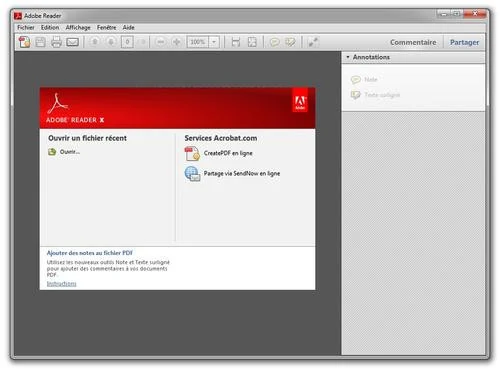Image resolution: width=500 pixels, height=369 pixels.
Task: Click the Adobe logo in red banner
Action: click(x=300, y=100)
